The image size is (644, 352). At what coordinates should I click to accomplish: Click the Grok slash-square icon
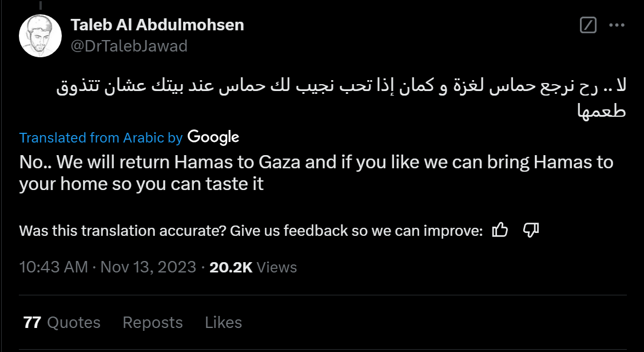coord(588,25)
